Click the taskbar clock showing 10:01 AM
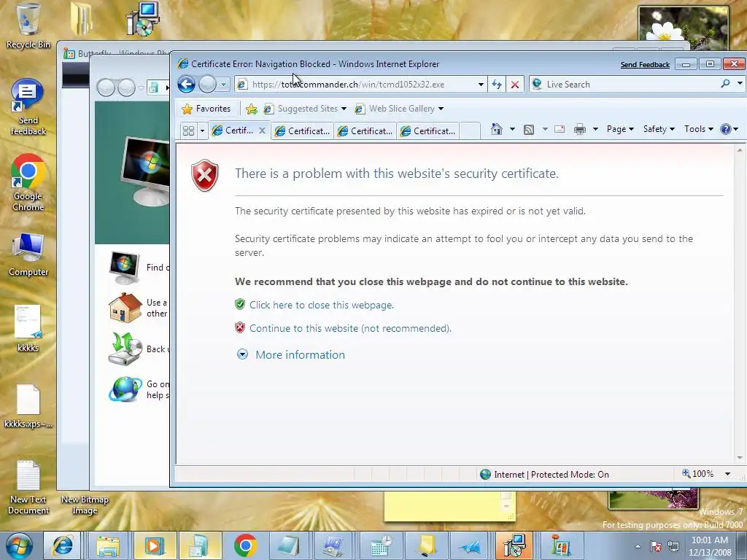The image size is (747, 560). (709, 546)
